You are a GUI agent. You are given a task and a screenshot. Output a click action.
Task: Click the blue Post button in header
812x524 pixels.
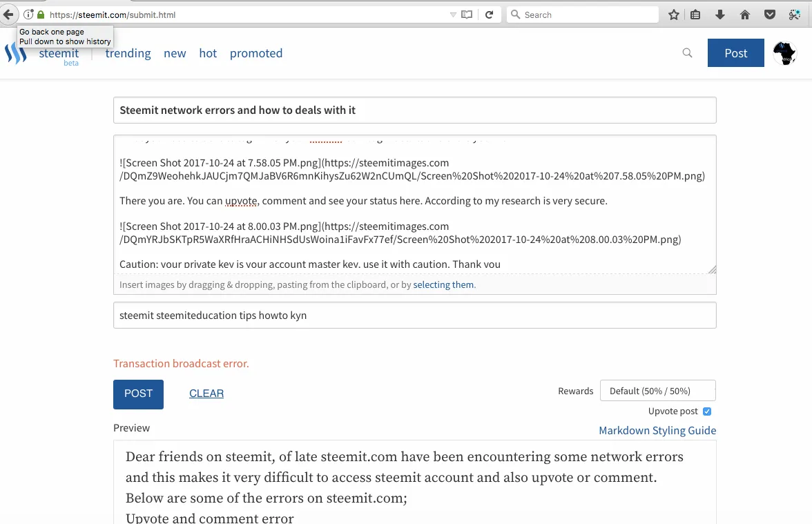tap(736, 52)
